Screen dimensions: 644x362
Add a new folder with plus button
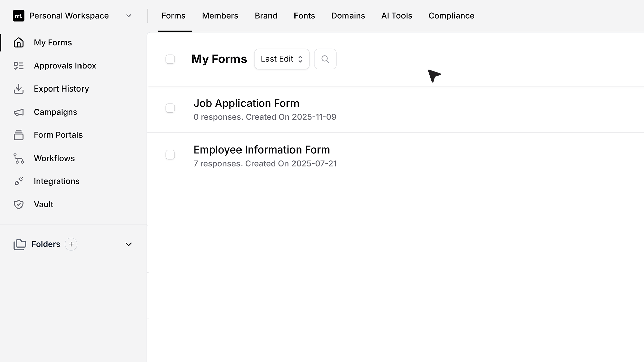click(71, 244)
